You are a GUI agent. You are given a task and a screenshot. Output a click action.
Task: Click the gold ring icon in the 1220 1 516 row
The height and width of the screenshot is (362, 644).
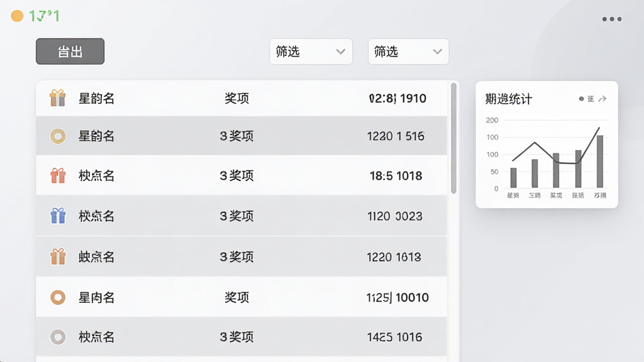(x=58, y=136)
